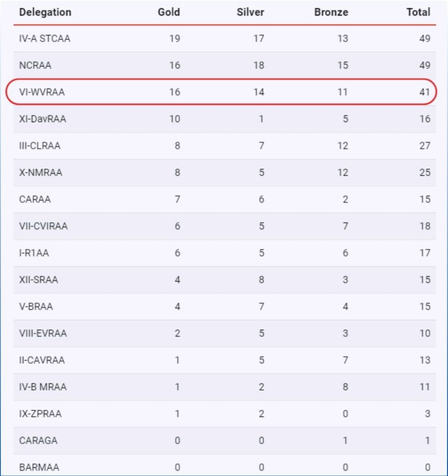Select the X-NMRAA delegation name
Screen dimensions: 448x476
point(41,173)
